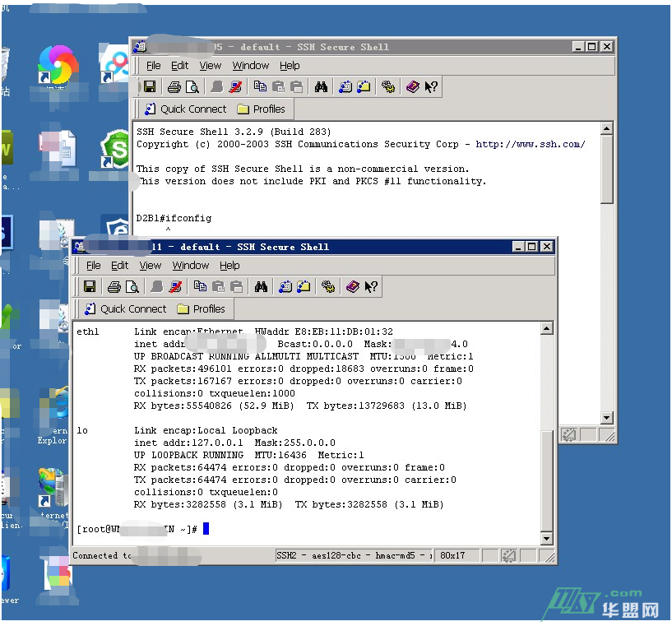The width and height of the screenshot is (672, 626).
Task: Open Edit menu in back SSH window
Action: (179, 66)
